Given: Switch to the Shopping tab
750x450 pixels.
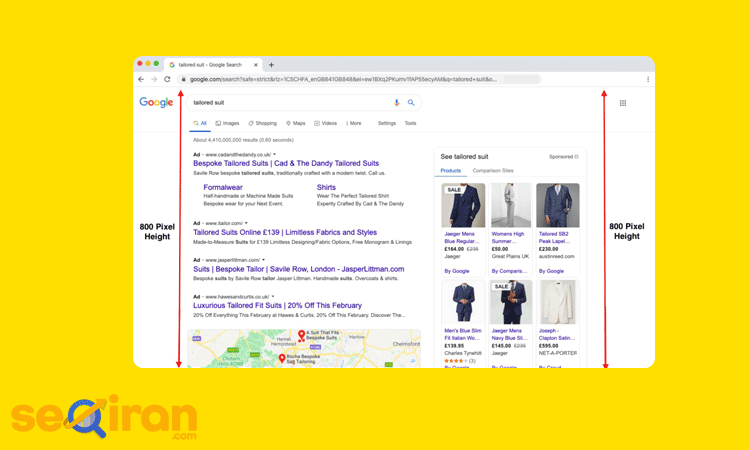Looking at the screenshot, I should (262, 123).
